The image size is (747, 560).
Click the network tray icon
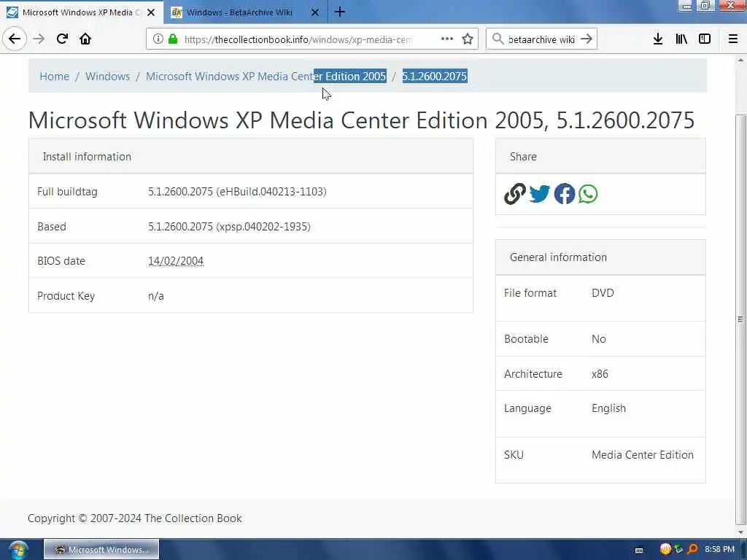point(678,549)
